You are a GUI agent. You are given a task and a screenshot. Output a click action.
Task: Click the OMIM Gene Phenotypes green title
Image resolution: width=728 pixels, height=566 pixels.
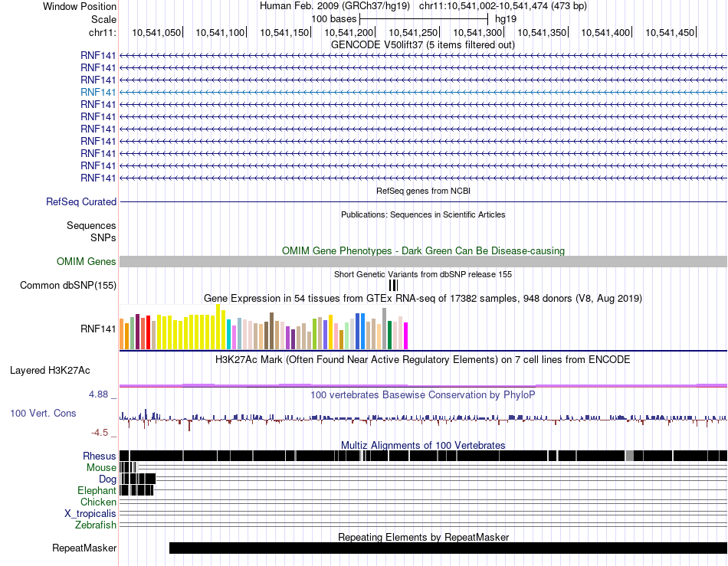point(424,251)
